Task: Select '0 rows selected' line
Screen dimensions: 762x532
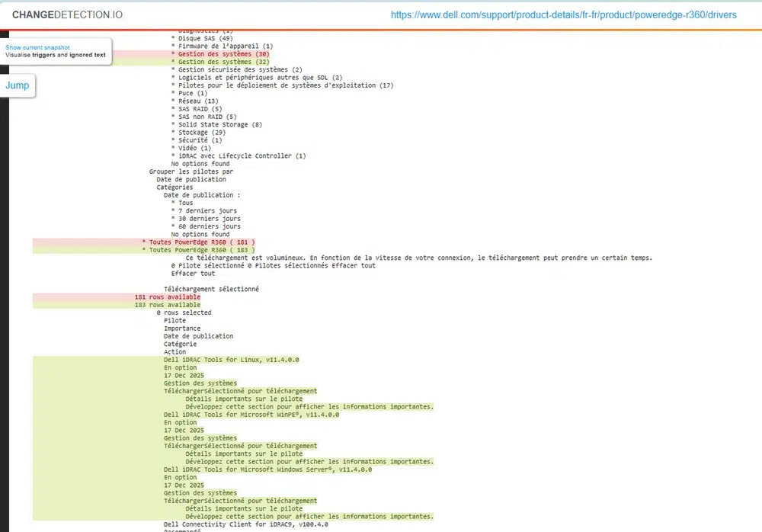Action: coord(184,312)
